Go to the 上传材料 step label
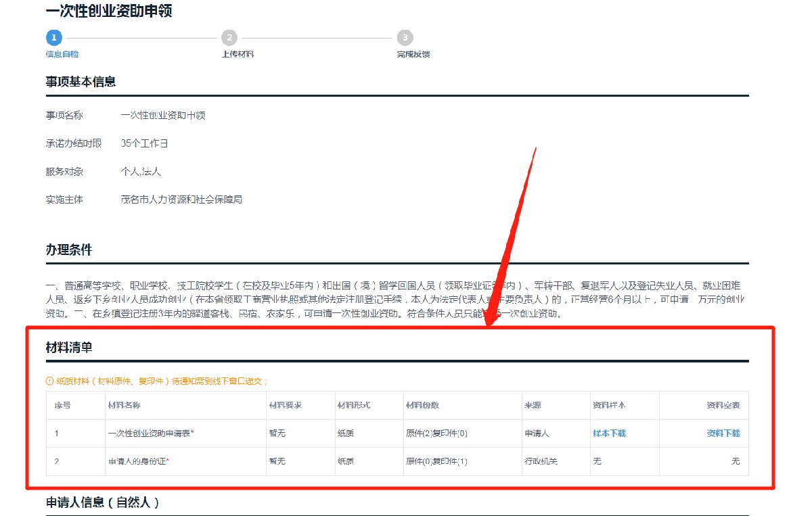The image size is (812, 516). point(238,54)
